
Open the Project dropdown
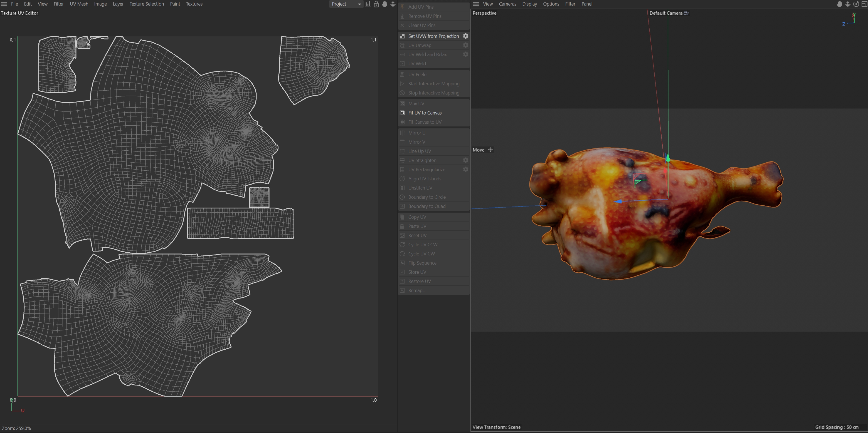click(x=346, y=4)
